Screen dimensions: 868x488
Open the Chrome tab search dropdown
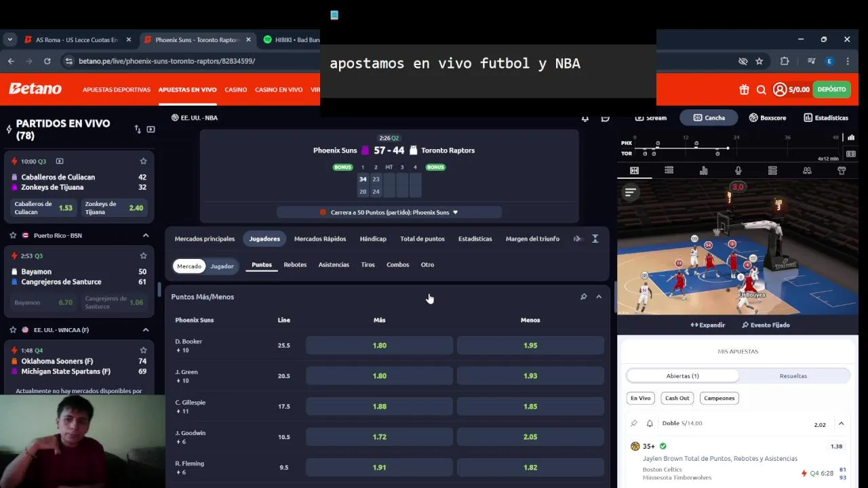point(9,39)
